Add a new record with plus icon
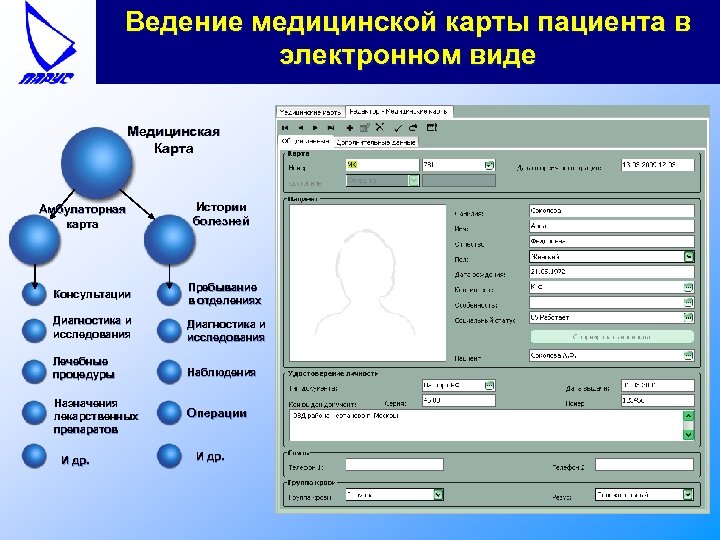Image resolution: width=720 pixels, height=540 pixels. (350, 128)
